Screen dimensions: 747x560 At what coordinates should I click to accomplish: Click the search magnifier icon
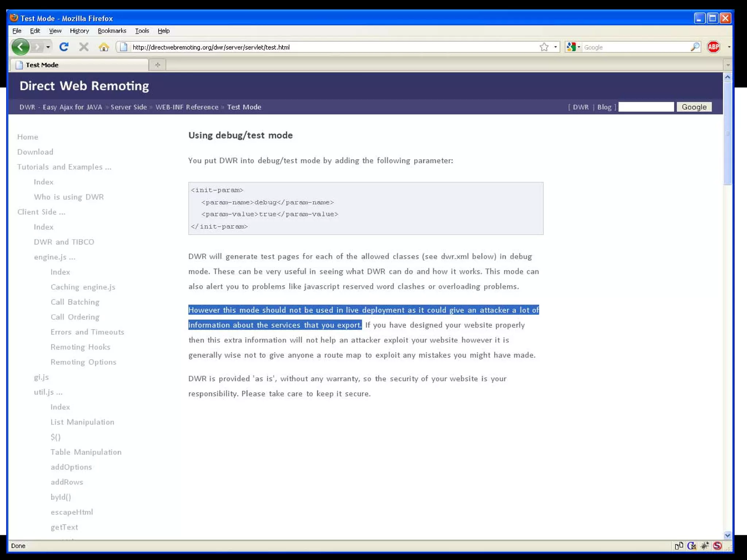pyautogui.click(x=695, y=47)
